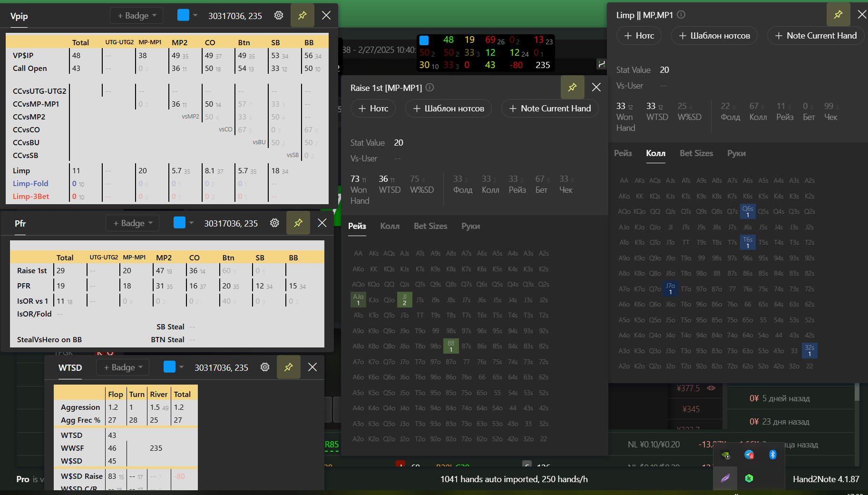Image resolution: width=868 pixels, height=495 pixels.
Task: Expand color arrow in Vpip popup
Action: pyautogui.click(x=195, y=15)
